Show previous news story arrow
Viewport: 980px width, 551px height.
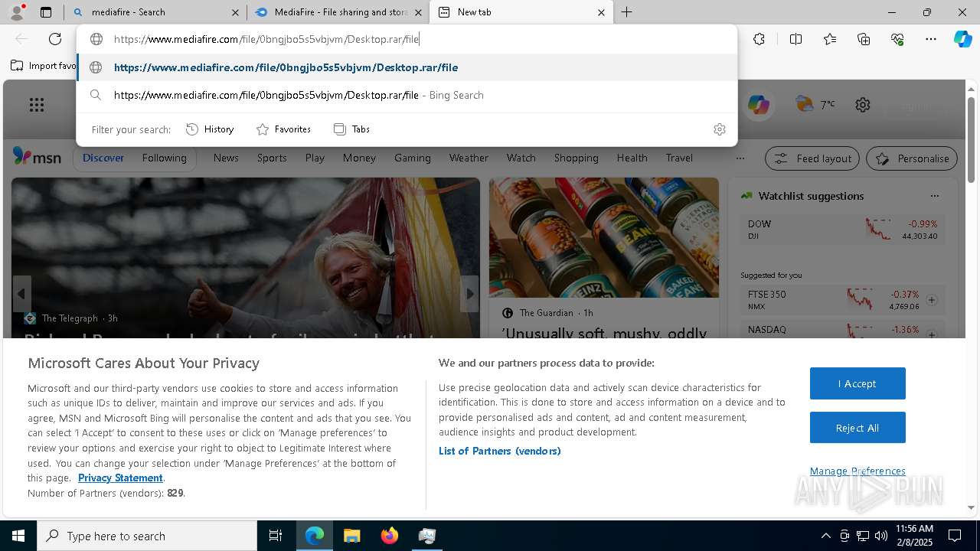coord(21,294)
